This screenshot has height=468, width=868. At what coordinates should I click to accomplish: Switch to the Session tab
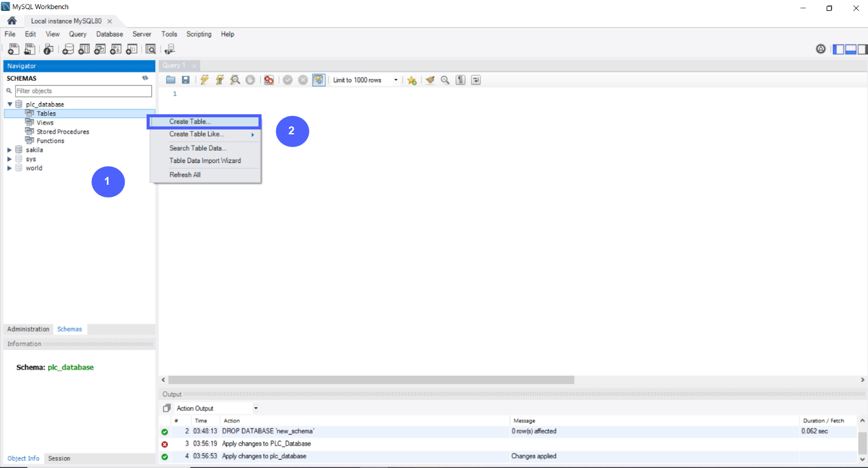tap(59, 458)
